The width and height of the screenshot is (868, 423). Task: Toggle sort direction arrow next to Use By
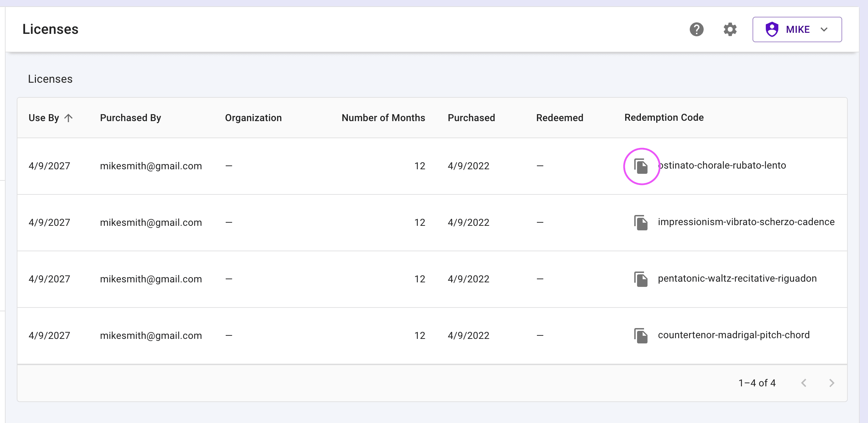coord(69,118)
